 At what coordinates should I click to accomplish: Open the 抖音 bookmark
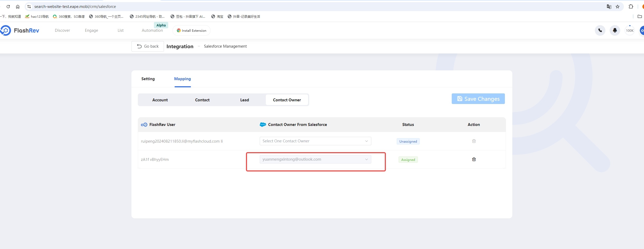(x=244, y=16)
